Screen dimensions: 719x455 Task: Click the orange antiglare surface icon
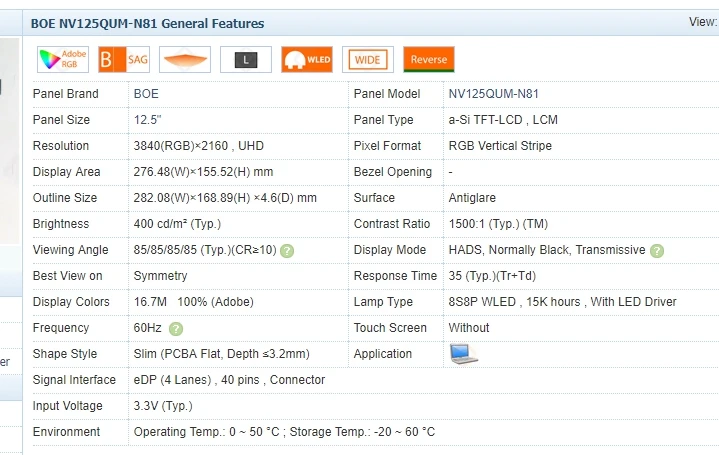[x=185, y=59]
